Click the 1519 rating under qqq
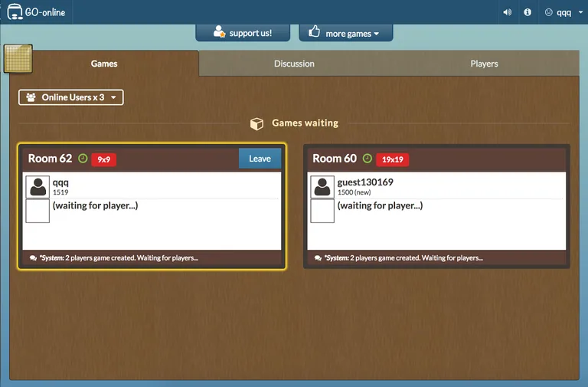 click(60, 192)
